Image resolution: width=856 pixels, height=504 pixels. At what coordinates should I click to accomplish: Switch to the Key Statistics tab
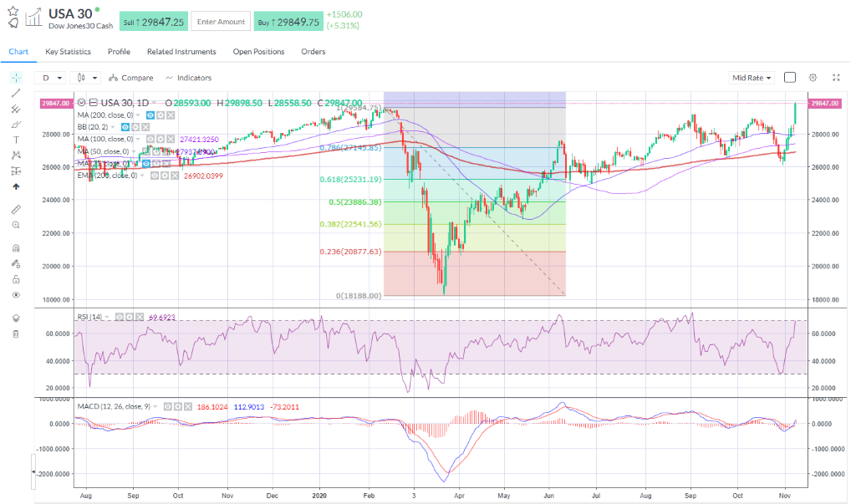pyautogui.click(x=69, y=52)
